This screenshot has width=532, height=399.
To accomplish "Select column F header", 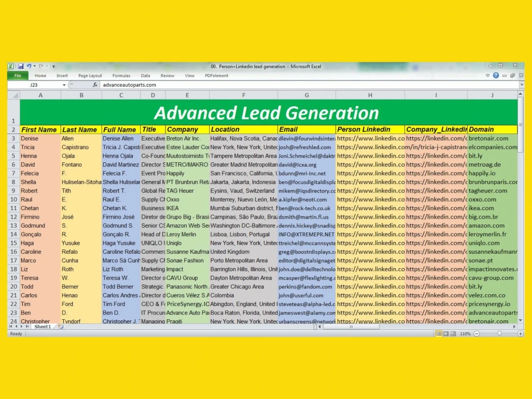I will (243, 95).
